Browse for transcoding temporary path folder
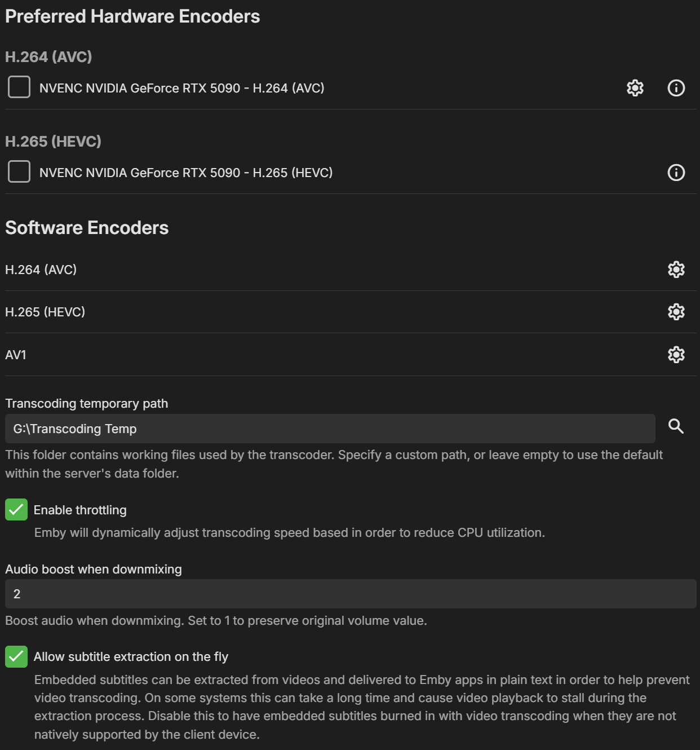 (676, 426)
